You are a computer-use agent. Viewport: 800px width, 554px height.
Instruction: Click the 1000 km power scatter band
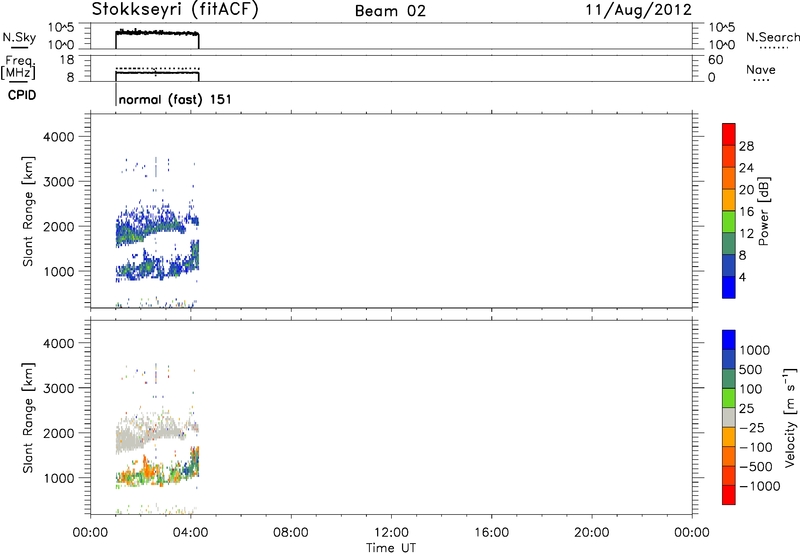[158, 263]
